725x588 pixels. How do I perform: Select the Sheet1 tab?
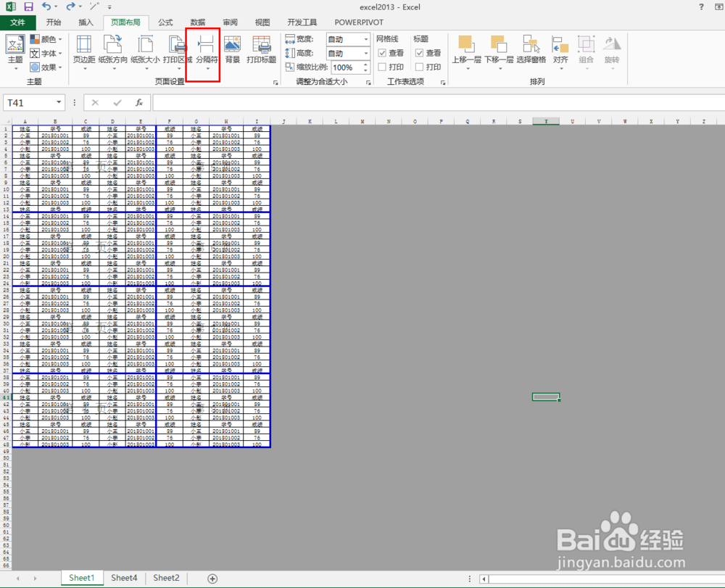(82, 578)
